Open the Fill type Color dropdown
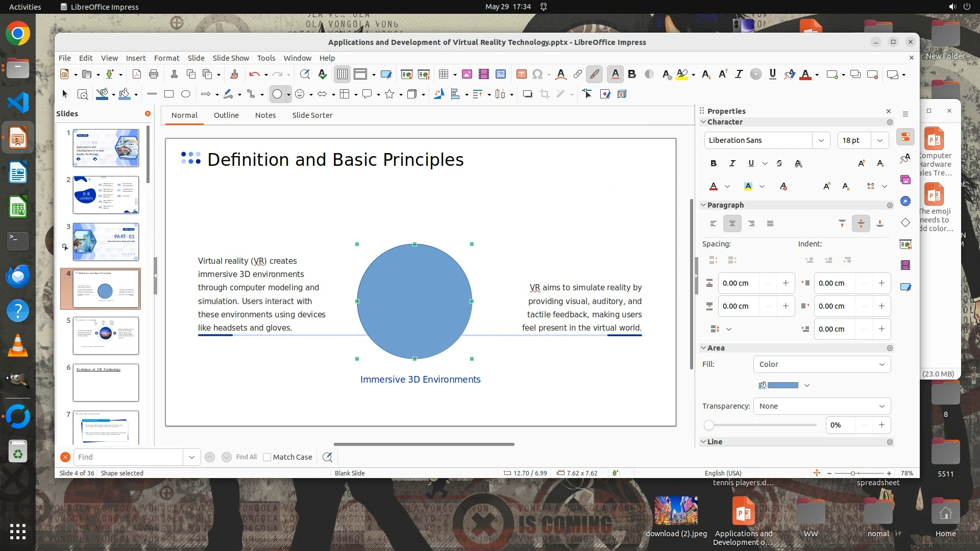This screenshot has height=551, width=980. pos(822,364)
